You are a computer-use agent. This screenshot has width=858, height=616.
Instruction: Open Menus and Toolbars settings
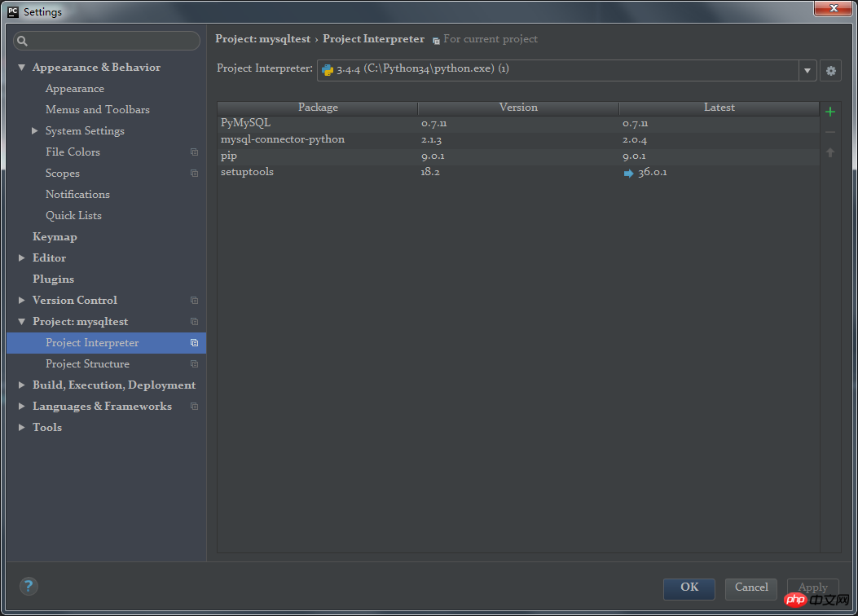[x=98, y=109]
